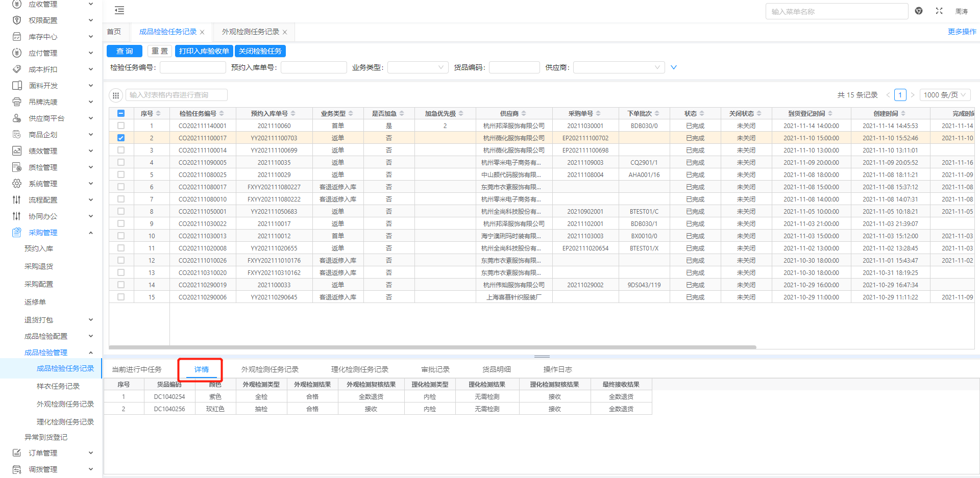
Task: Toggle the select-all checkbox in table header
Action: point(121,113)
